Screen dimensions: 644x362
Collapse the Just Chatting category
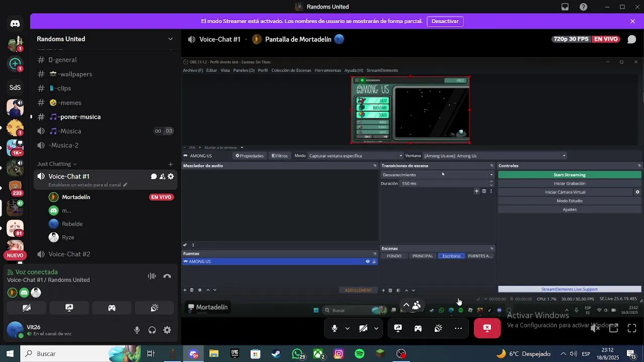57,164
